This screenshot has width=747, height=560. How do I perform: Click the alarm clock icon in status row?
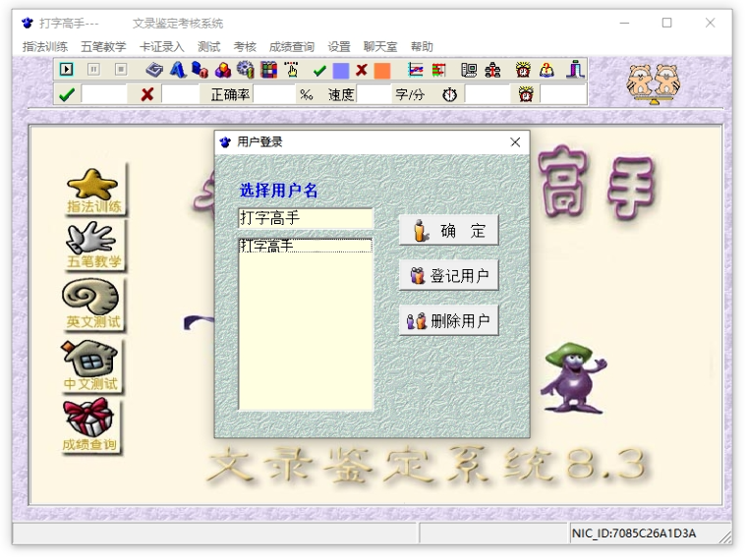click(526, 94)
